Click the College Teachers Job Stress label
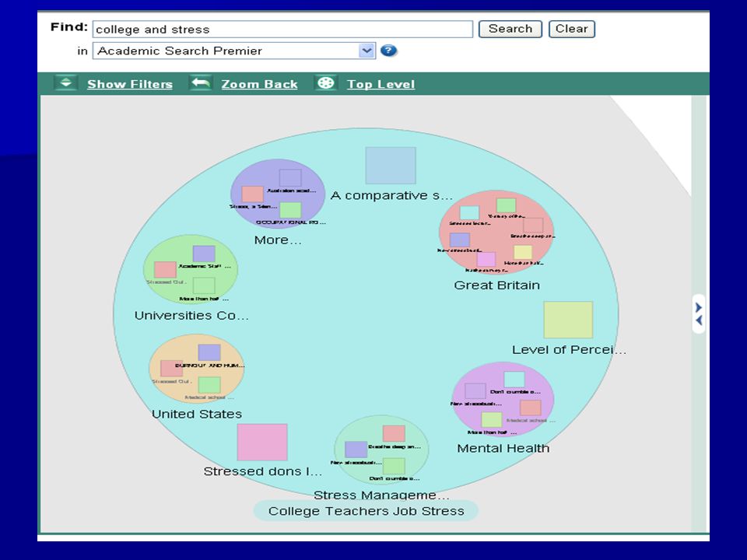 click(x=366, y=511)
